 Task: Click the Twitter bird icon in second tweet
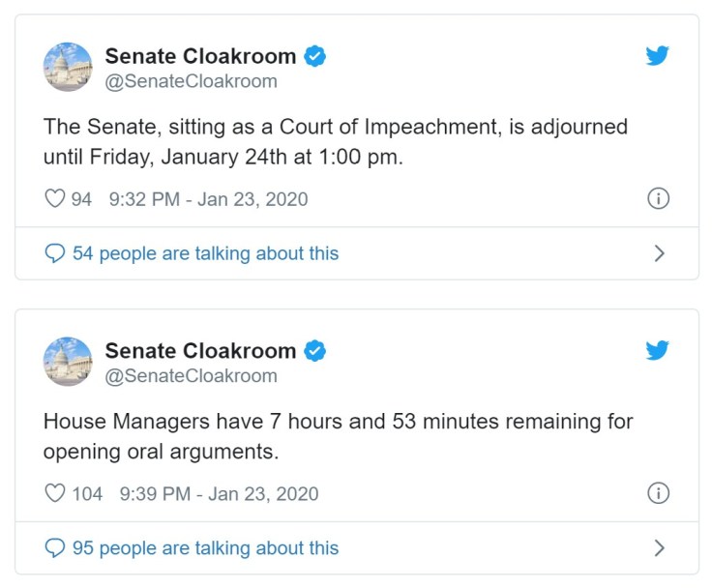[658, 350]
